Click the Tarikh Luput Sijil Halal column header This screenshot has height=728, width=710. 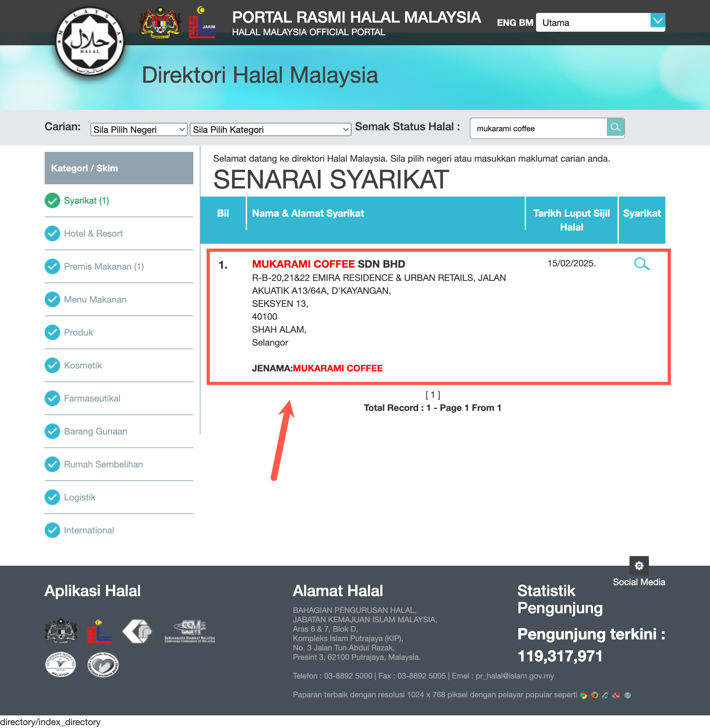coord(571,220)
